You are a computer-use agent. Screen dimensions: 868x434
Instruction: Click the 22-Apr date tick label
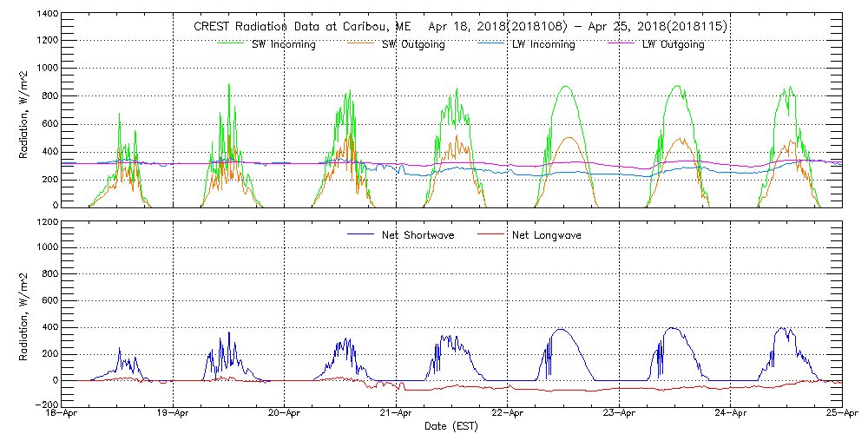click(508, 414)
